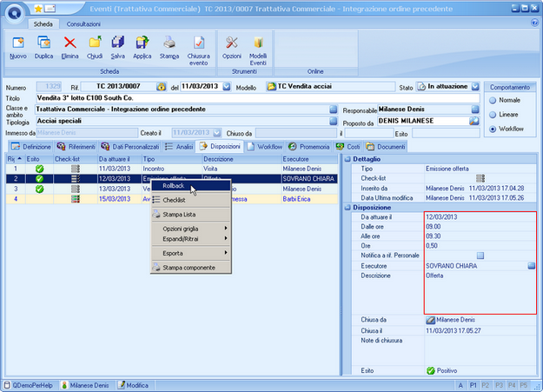
Task: Open the Promemoria tab
Action: click(x=309, y=147)
